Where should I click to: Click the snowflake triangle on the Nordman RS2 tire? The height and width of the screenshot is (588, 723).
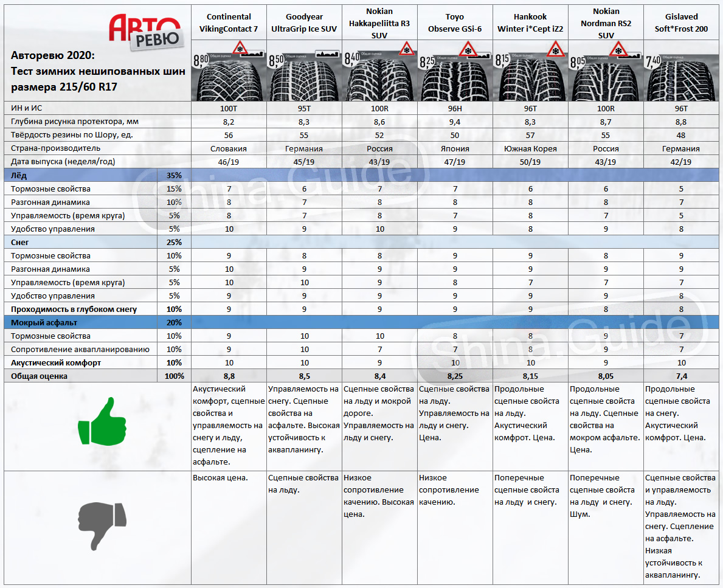(618, 49)
